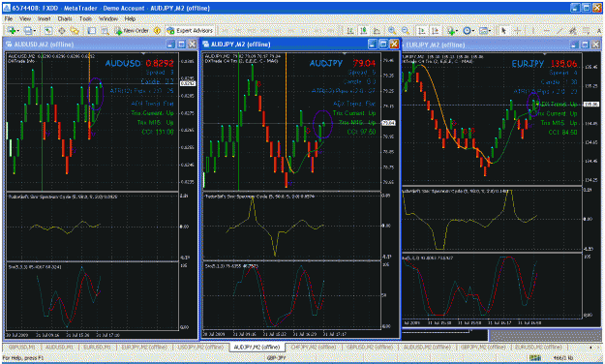Image resolution: width=605 pixels, height=364 pixels.
Task: Open the Insert menu
Action: (44, 18)
